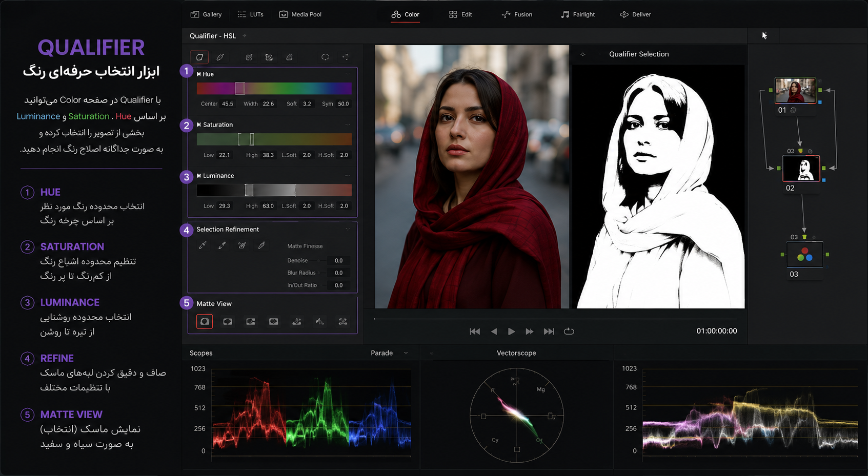
Task: Switch to the Edit page
Action: [460, 14]
